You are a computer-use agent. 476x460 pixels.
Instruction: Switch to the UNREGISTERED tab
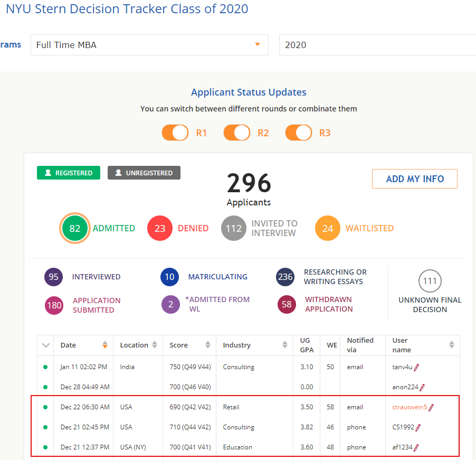144,172
